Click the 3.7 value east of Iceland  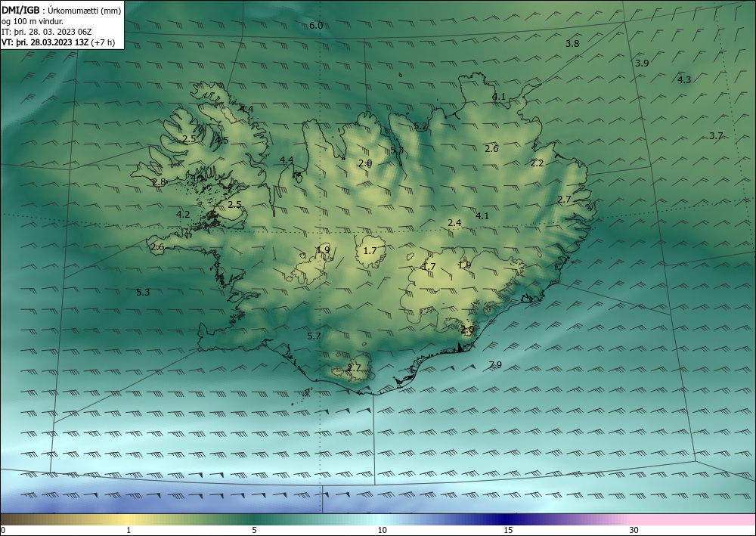click(716, 136)
